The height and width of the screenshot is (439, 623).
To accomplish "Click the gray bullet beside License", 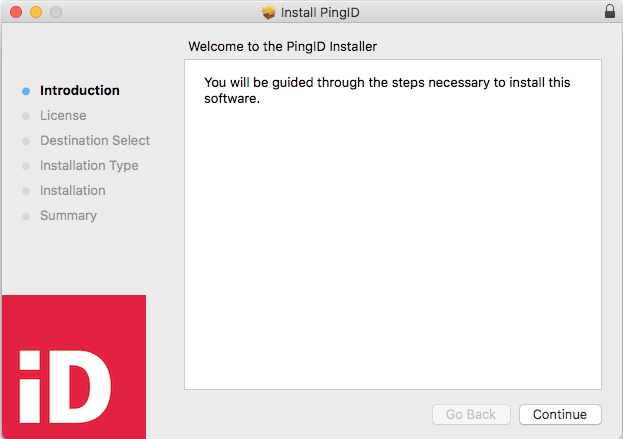I will pos(26,116).
